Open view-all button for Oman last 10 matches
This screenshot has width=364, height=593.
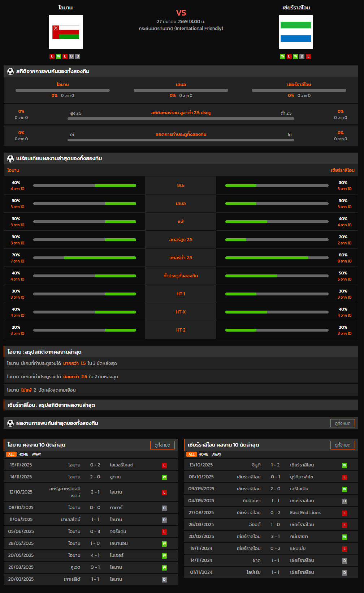click(162, 445)
